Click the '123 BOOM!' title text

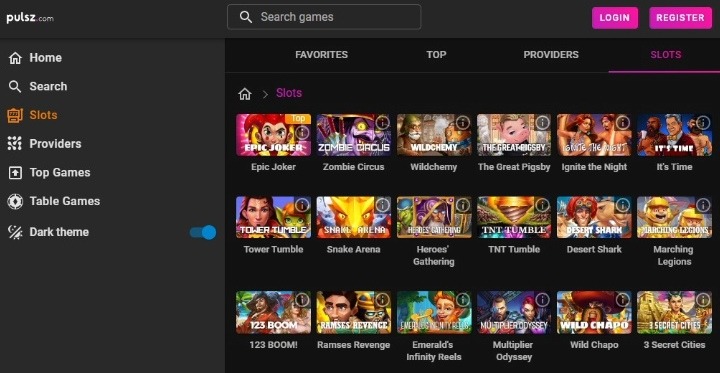[273, 345]
